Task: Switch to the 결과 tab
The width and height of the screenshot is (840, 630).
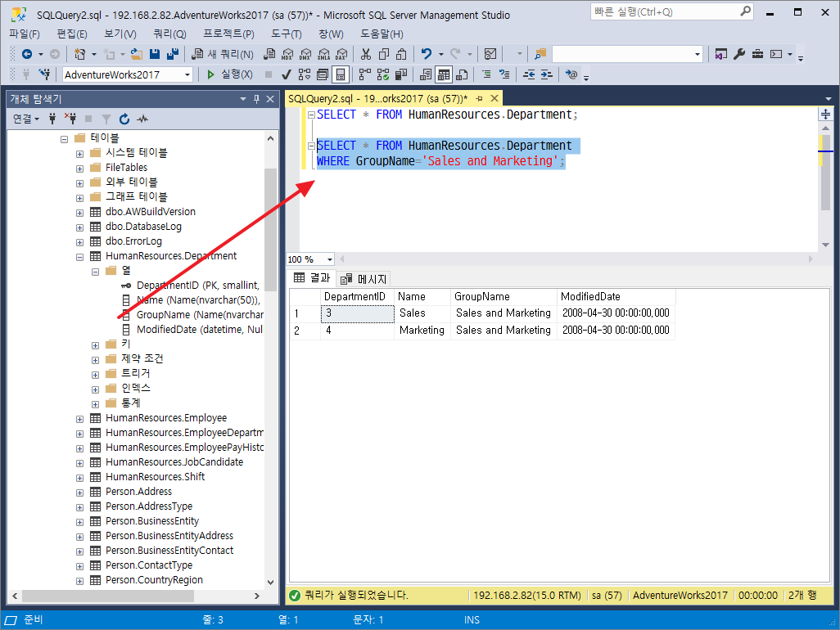Action: [x=312, y=278]
